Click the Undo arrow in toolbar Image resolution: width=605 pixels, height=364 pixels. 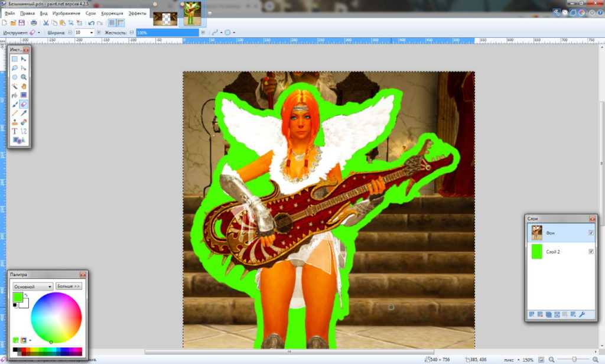[91, 22]
